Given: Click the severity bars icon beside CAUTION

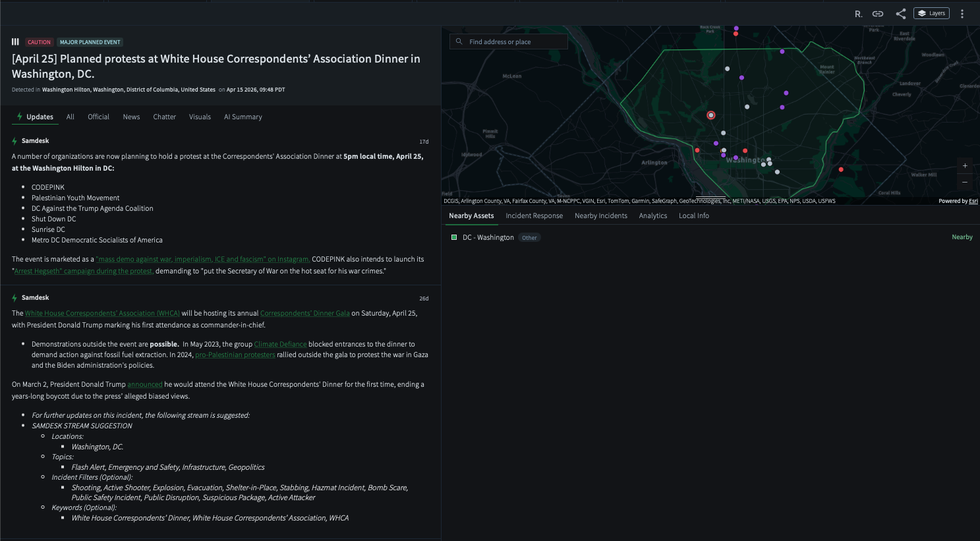Looking at the screenshot, I should point(15,42).
